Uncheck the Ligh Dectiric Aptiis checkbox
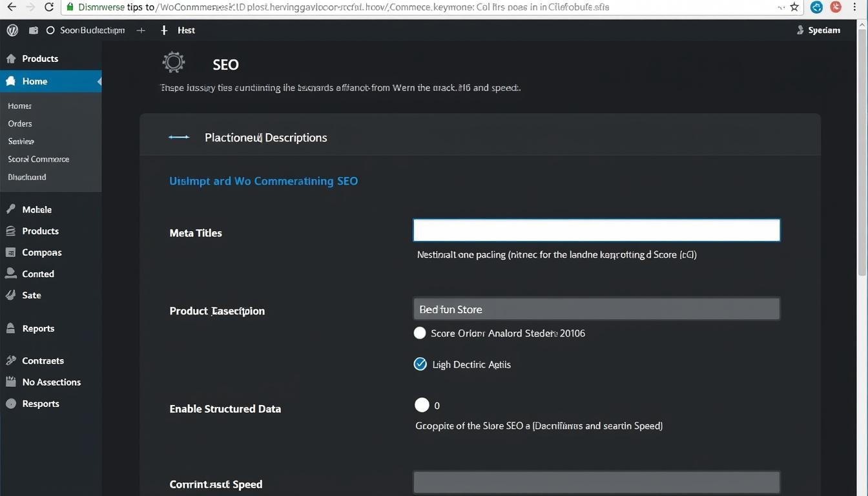 point(420,364)
